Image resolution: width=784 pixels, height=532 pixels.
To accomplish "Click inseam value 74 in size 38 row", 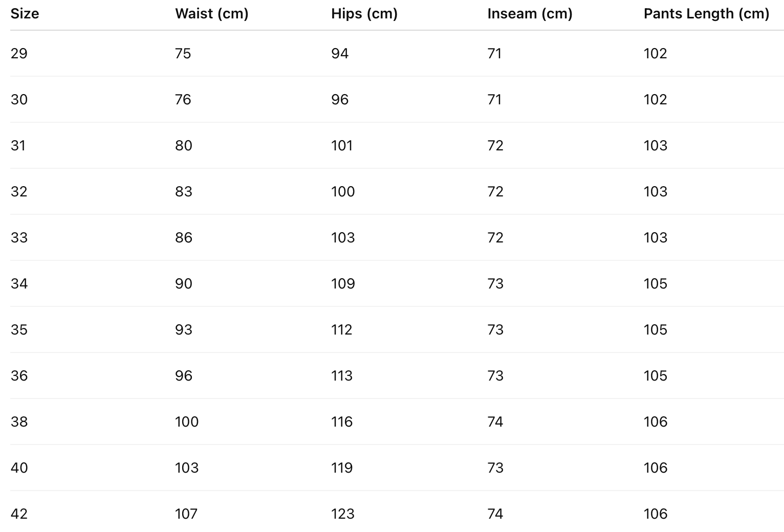I will [x=495, y=422].
